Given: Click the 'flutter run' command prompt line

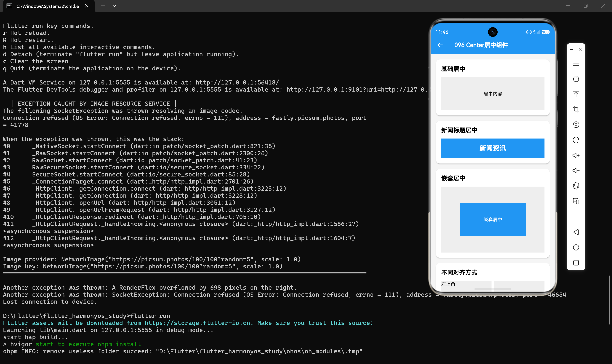Looking at the screenshot, I should click(86, 316).
